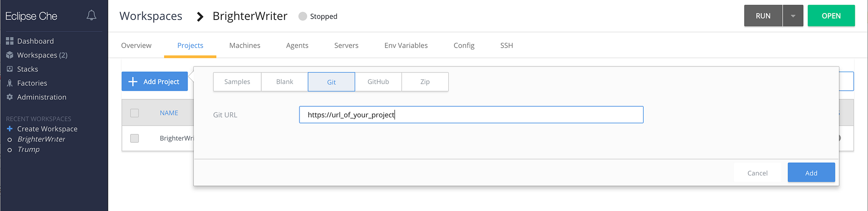Click the Git URL input field
Image resolution: width=868 pixels, height=211 pixels.
(x=471, y=115)
